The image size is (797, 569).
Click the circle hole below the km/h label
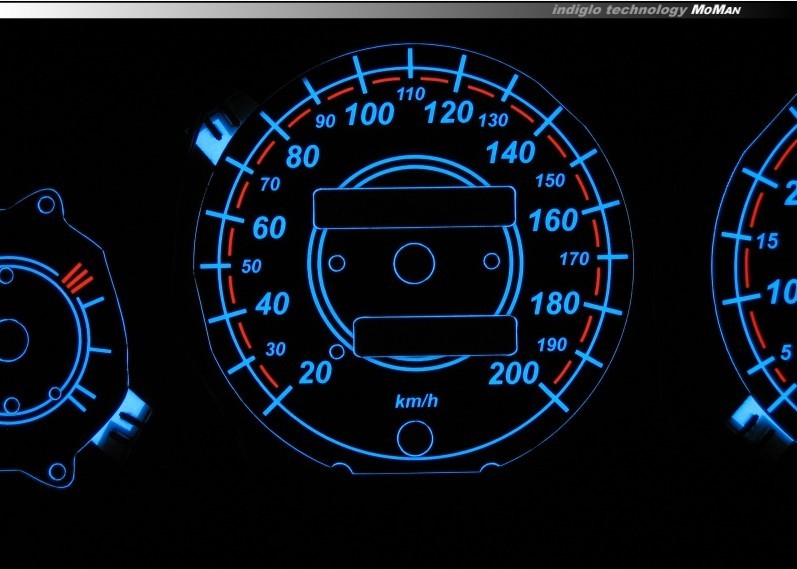pyautogui.click(x=414, y=437)
